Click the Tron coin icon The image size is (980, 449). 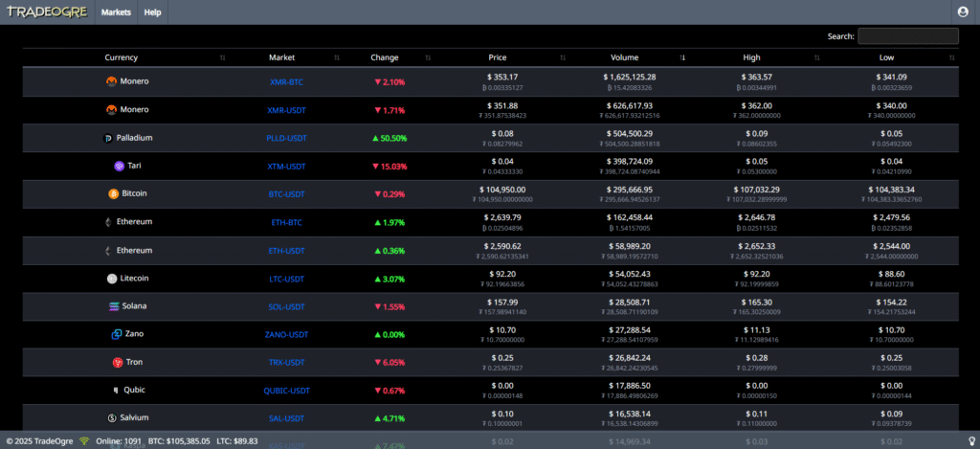[118, 363]
